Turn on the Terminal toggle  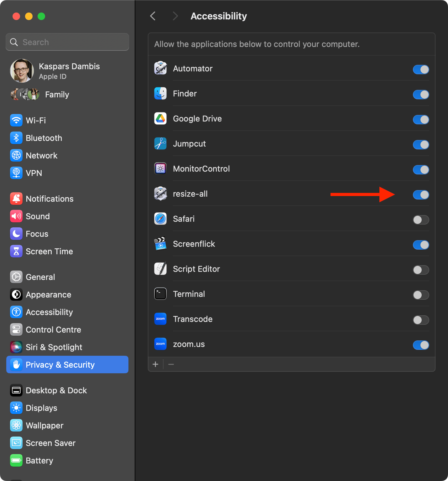point(421,295)
